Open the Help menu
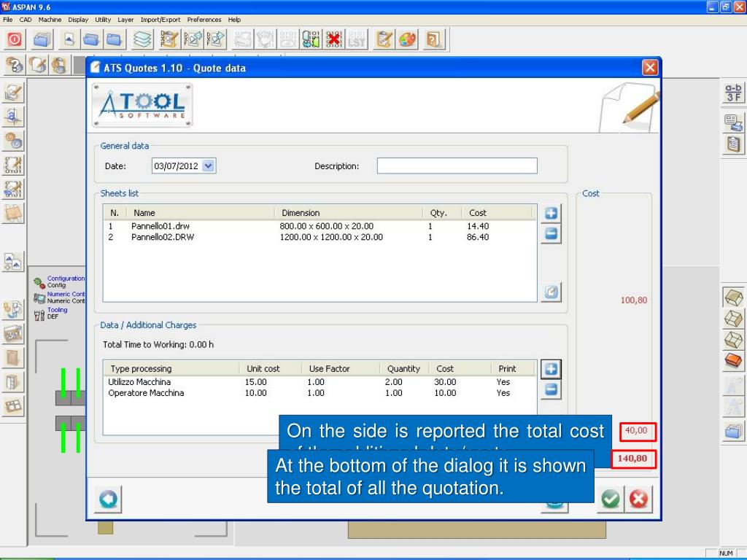This screenshot has width=747, height=560. click(234, 20)
